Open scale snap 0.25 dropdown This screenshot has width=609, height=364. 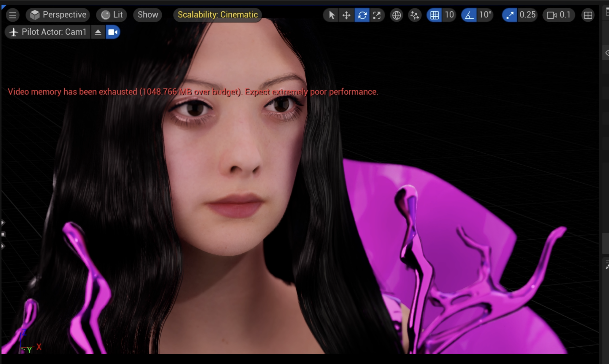point(527,15)
